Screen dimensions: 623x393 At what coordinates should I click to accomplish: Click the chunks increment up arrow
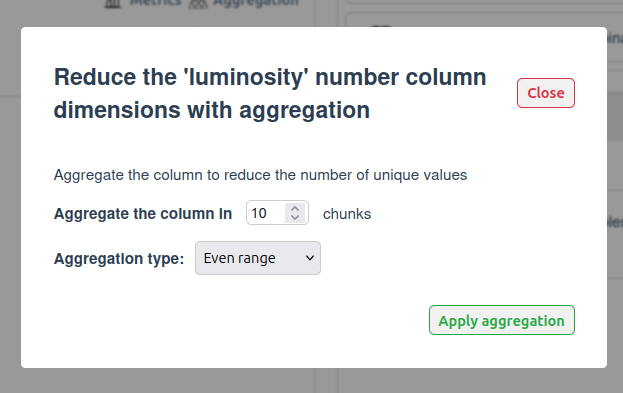pyautogui.click(x=295, y=208)
